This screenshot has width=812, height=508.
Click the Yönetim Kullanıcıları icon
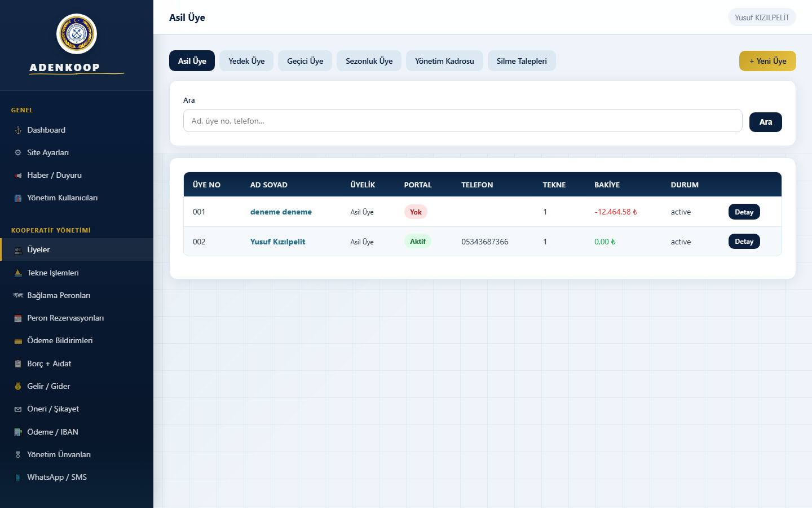18,198
